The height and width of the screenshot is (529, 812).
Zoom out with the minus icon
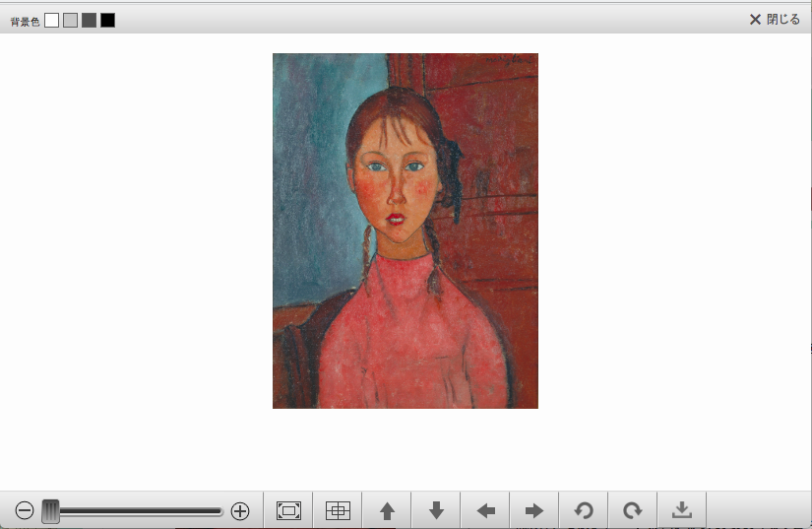[x=25, y=511]
